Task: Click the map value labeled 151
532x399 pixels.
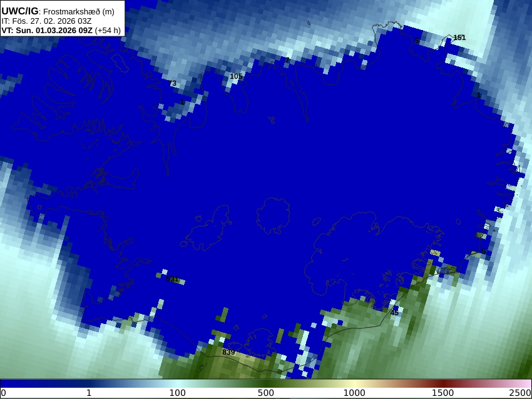Action: pyautogui.click(x=459, y=38)
